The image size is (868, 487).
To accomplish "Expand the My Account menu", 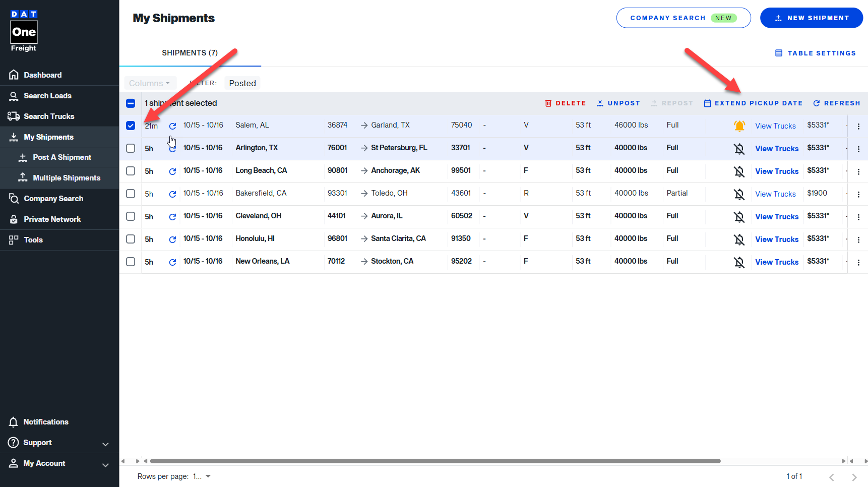I will coord(105,464).
